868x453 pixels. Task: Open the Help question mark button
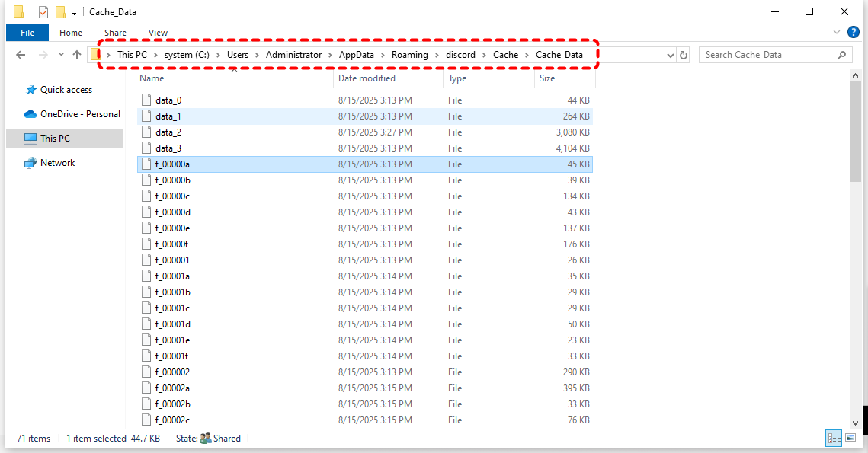click(x=854, y=33)
